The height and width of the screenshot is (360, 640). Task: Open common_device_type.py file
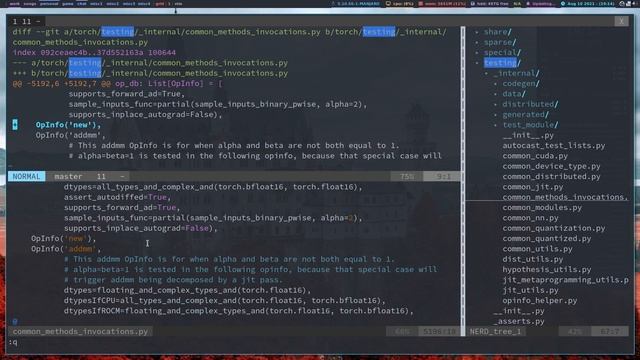(551, 166)
